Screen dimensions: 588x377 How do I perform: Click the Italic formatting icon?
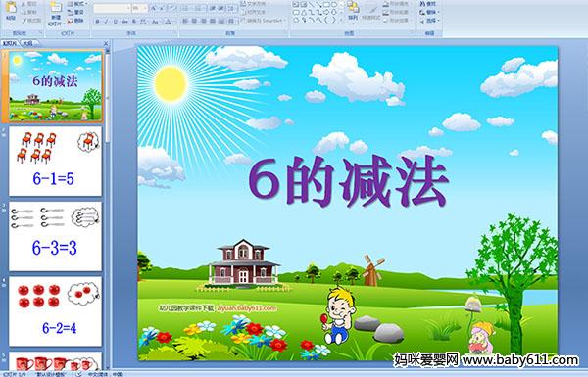(x=106, y=22)
